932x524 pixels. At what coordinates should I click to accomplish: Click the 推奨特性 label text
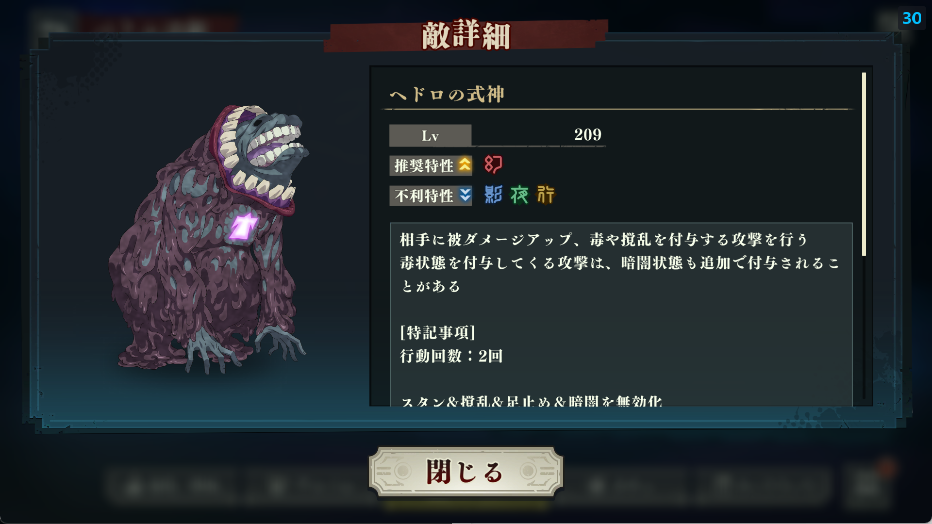point(424,165)
